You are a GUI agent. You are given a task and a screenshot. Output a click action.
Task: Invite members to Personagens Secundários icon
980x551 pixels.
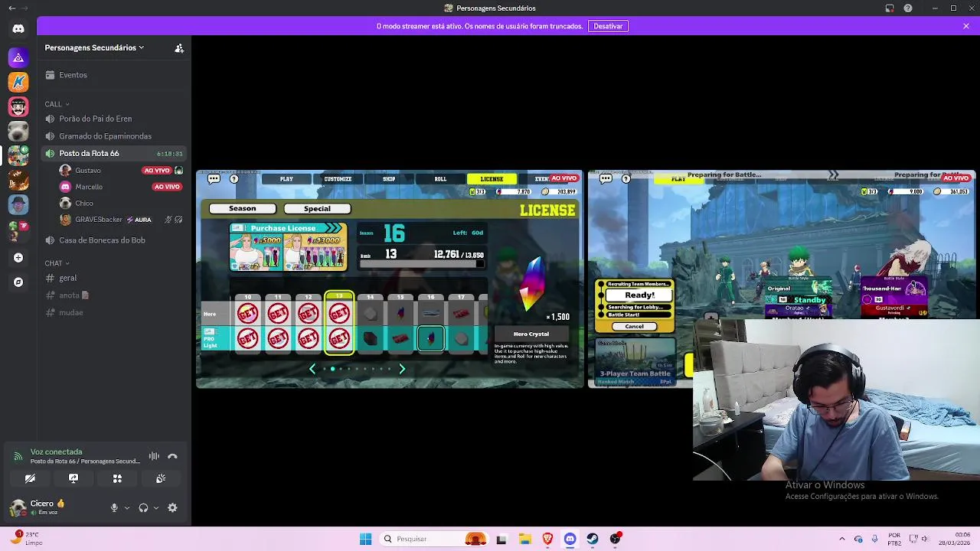179,47
